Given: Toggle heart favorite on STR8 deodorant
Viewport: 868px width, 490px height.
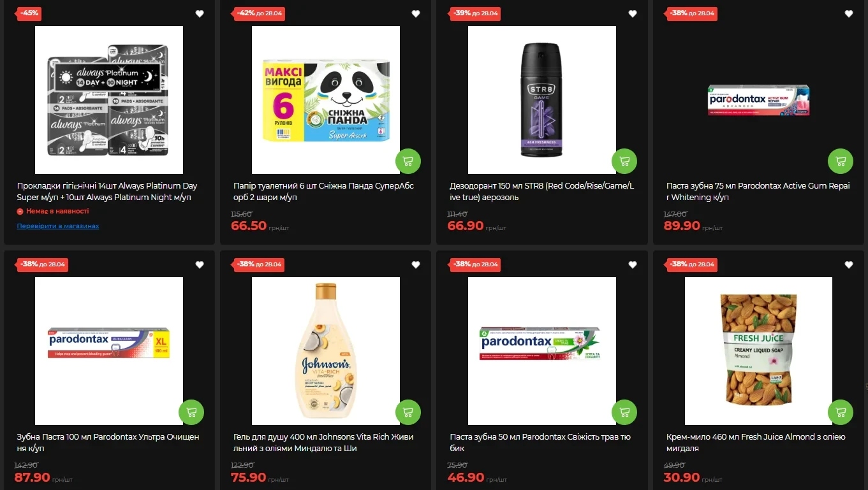Looking at the screenshot, I should pyautogui.click(x=633, y=14).
